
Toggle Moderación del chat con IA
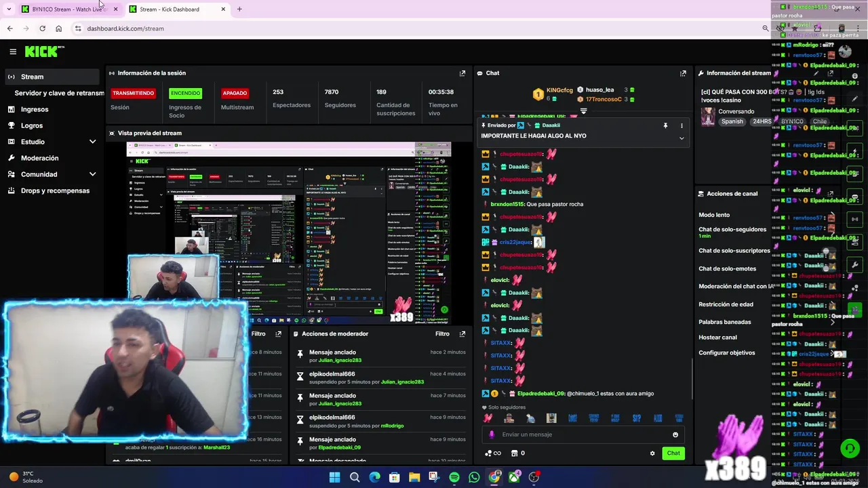pyautogui.click(x=736, y=286)
